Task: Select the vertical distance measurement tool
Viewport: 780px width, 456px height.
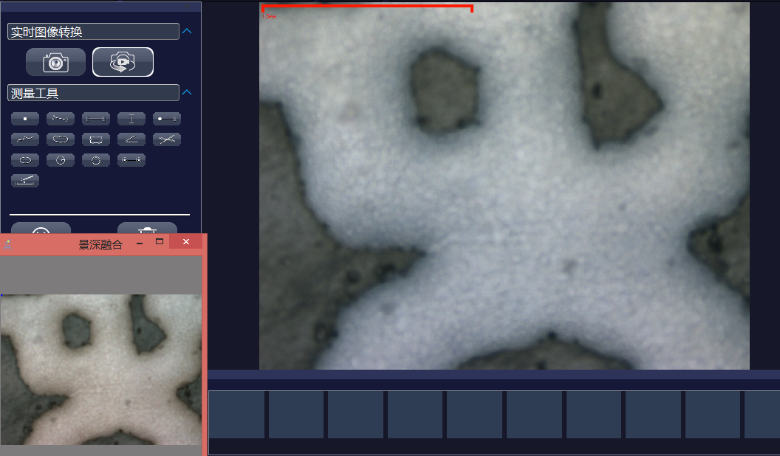Action: coord(131,119)
